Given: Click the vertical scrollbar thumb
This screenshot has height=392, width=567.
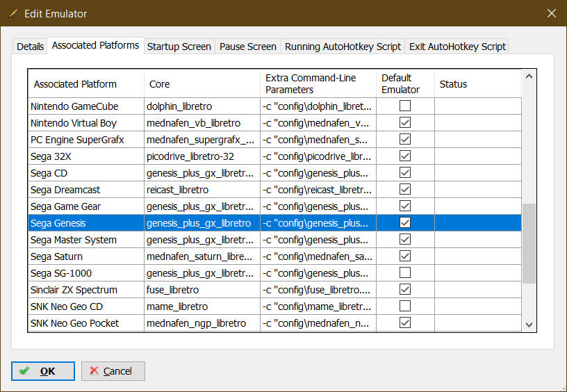Looking at the screenshot, I should (x=529, y=243).
